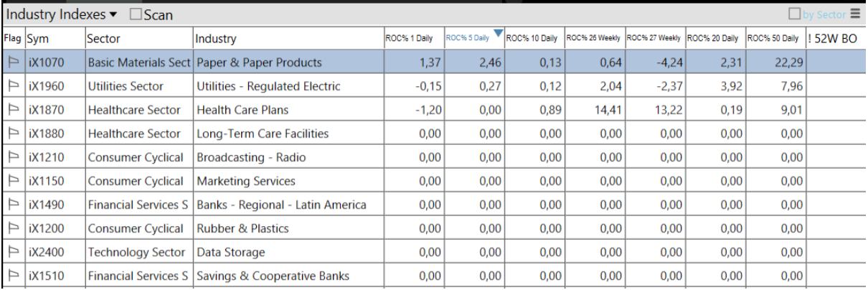Image resolution: width=868 pixels, height=290 pixels.
Task: Select the Sym column header
Action: [37, 39]
